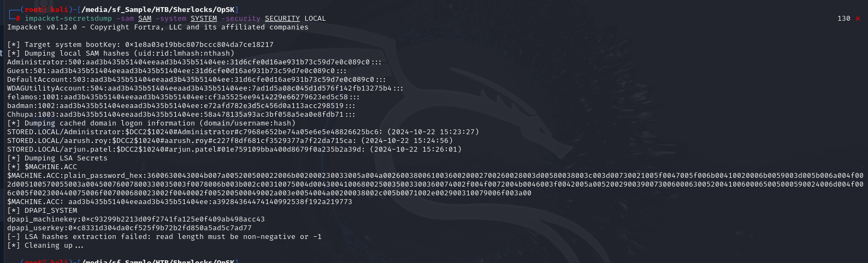
Task: Click the skull symbol in the first prompt
Action: click(47, 10)
